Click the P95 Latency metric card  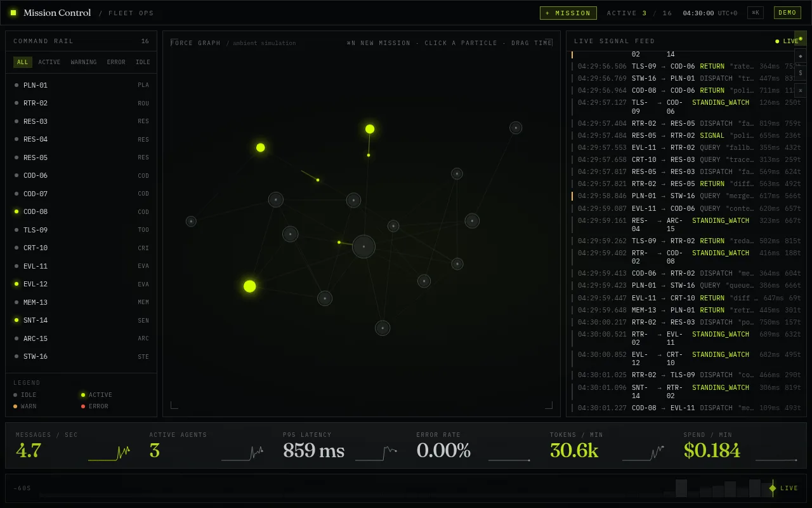point(339,446)
